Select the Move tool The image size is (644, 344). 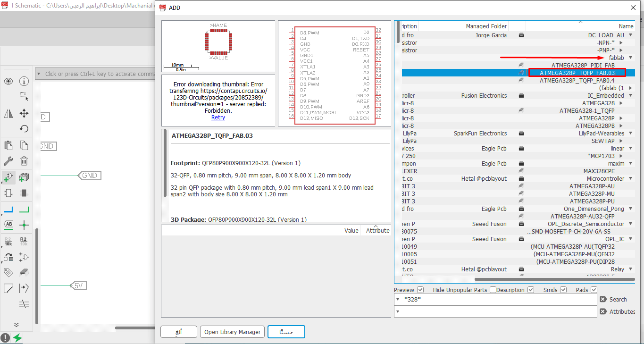point(24,113)
